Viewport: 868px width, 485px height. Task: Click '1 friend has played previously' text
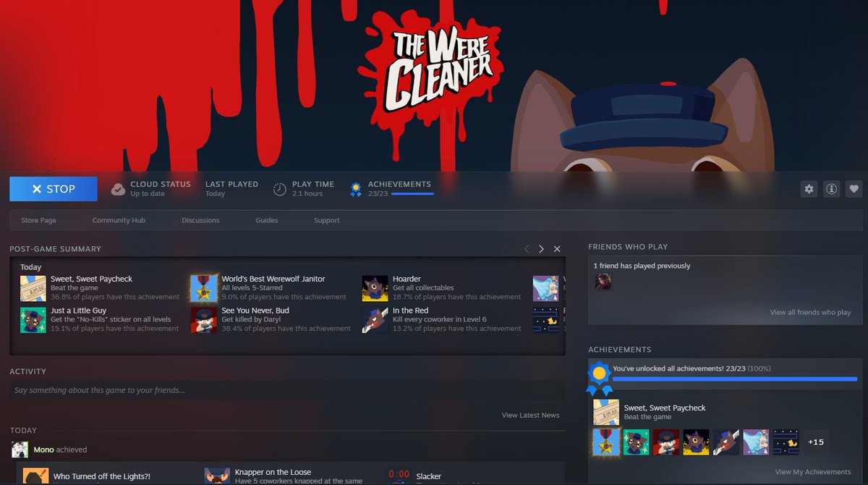642,266
